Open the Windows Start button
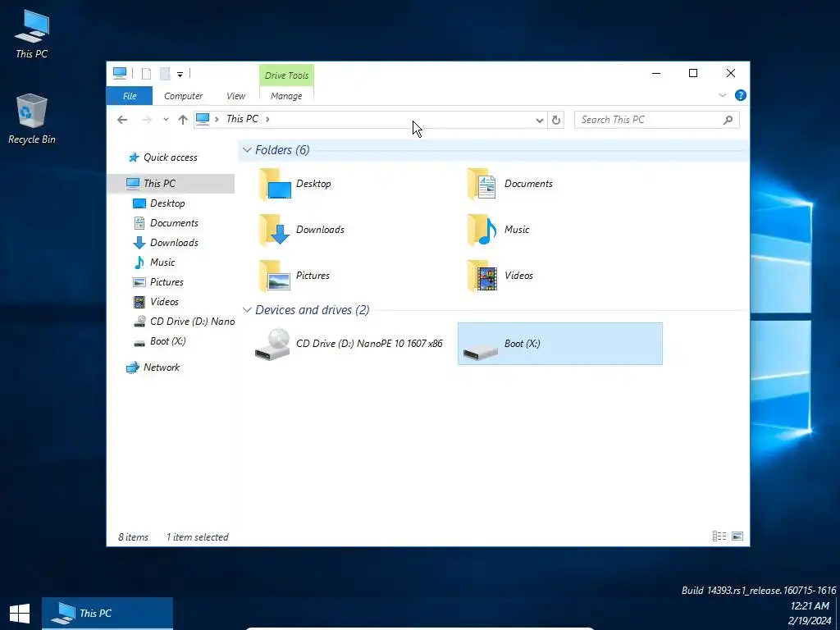Screen dimensions: 840x630 pos(20,614)
